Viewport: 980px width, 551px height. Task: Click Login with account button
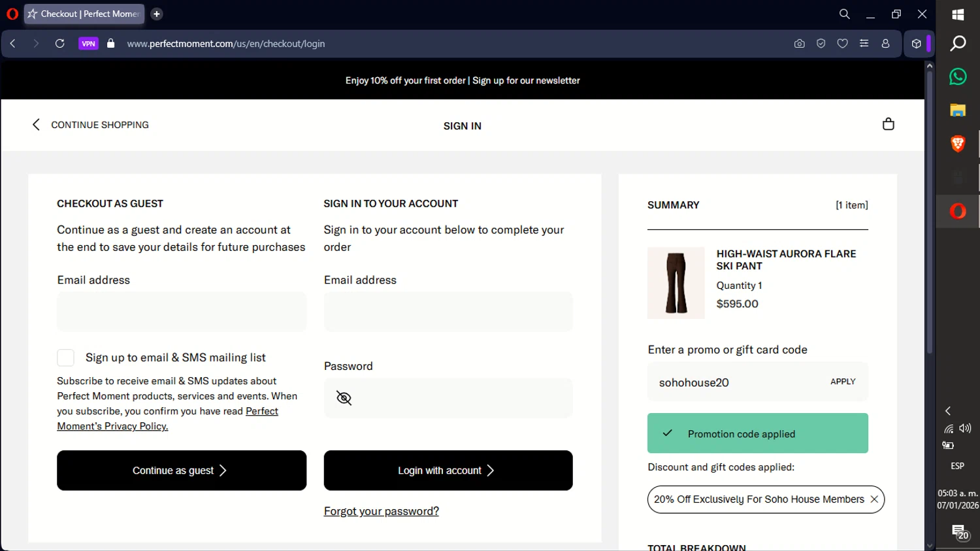pos(448,471)
